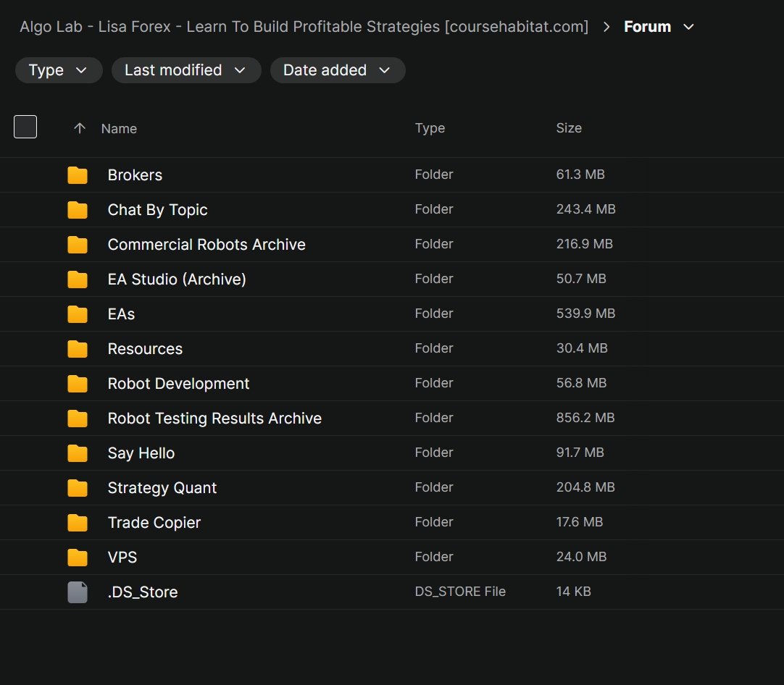This screenshot has height=685, width=784.
Task: Open the Type filter dropdown
Action: point(58,70)
